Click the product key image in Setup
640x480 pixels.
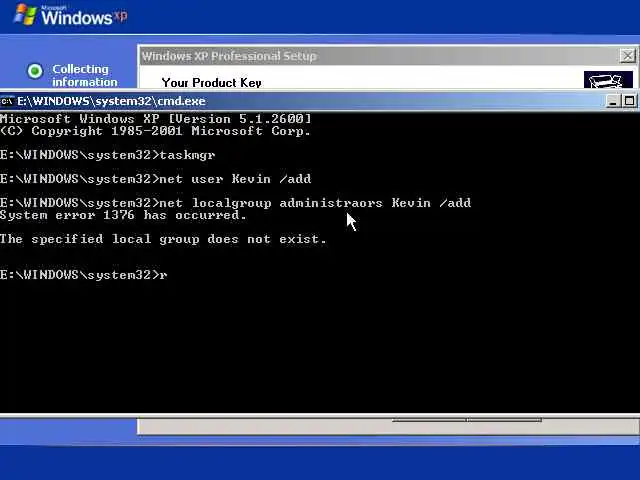click(x=608, y=80)
